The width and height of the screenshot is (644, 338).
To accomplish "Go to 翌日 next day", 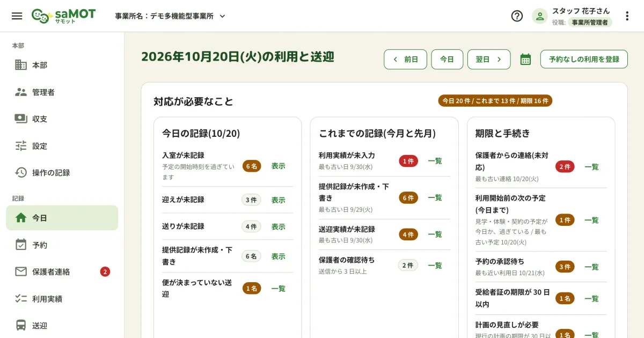I will (489, 60).
